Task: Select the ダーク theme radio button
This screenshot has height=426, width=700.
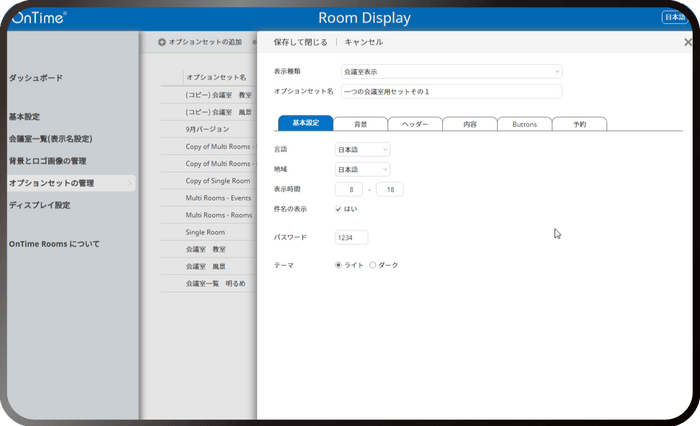Action: click(372, 265)
